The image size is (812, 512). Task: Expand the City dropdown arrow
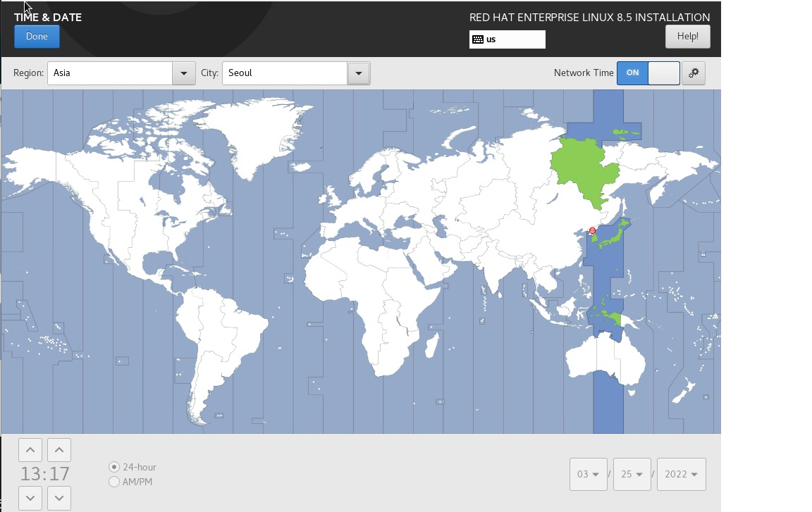[x=358, y=73]
